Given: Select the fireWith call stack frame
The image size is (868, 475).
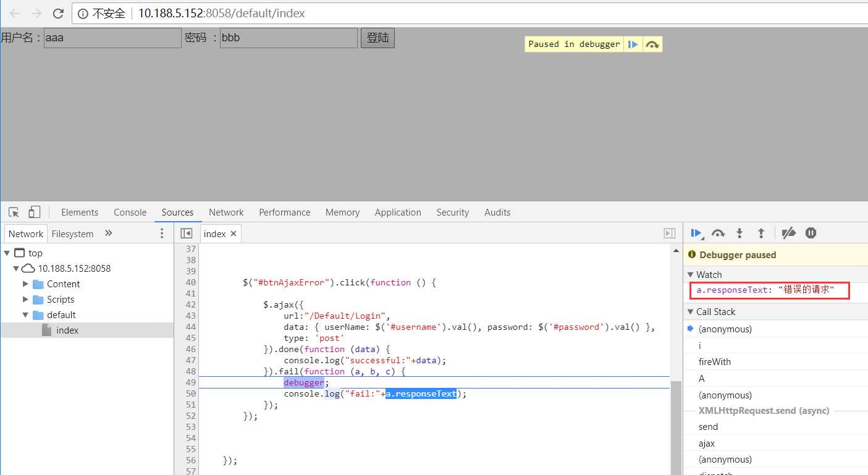Looking at the screenshot, I should (x=775, y=362).
